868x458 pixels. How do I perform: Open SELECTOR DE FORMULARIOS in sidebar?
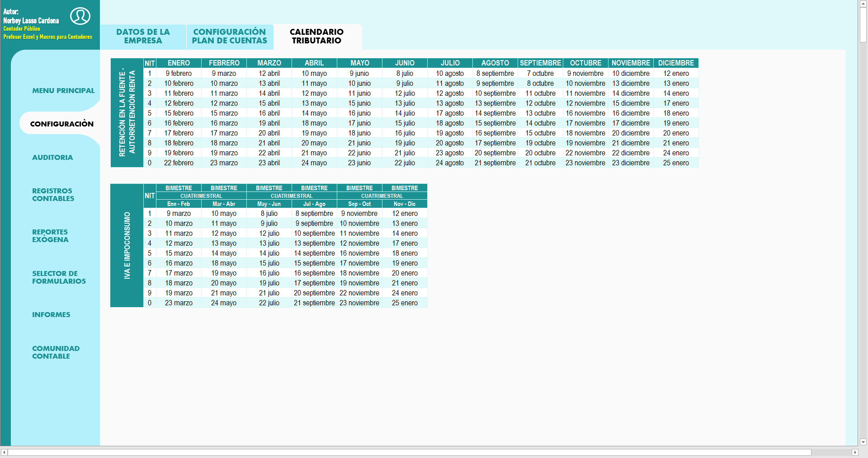pos(59,277)
